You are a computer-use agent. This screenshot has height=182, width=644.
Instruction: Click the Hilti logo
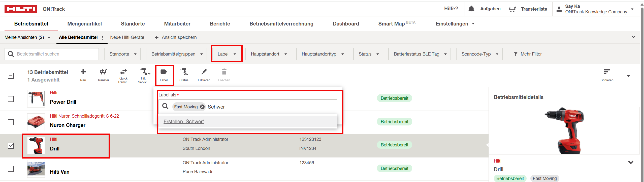click(x=21, y=9)
